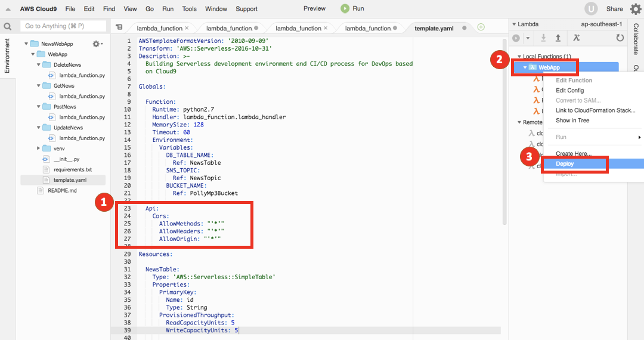
Task: Click the Go to Anything search field
Action: click(63, 26)
